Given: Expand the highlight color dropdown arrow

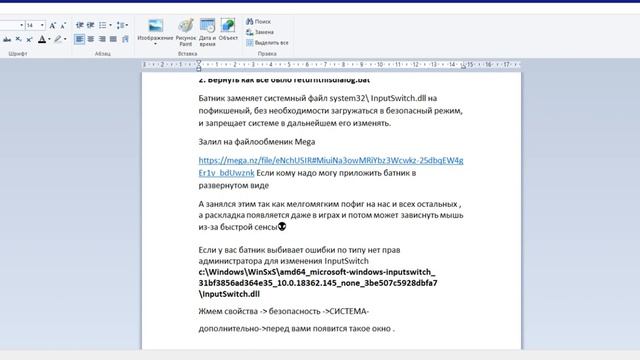Looking at the screenshot, I should pyautogui.click(x=65, y=39).
